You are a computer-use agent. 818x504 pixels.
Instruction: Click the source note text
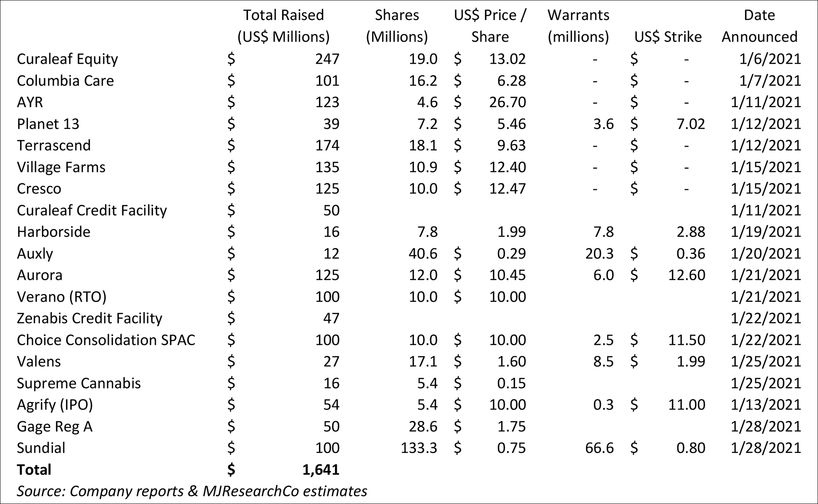(192, 491)
